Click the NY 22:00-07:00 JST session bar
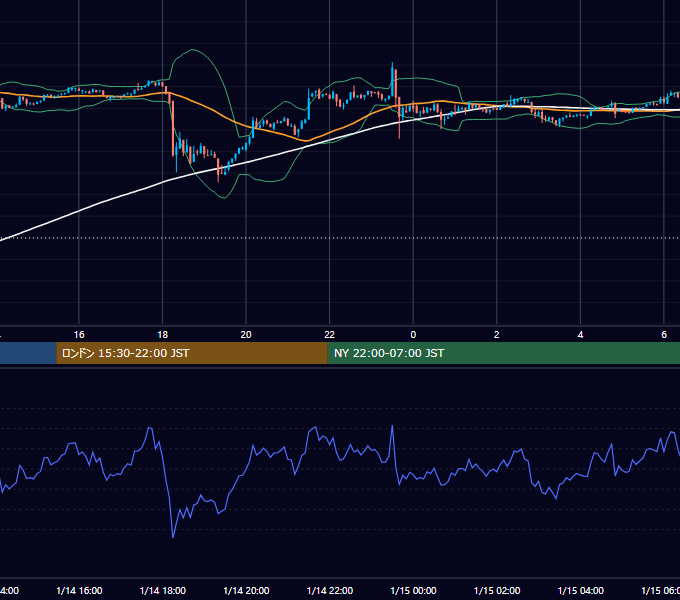Viewport: 680px width, 600px height. tap(503, 353)
